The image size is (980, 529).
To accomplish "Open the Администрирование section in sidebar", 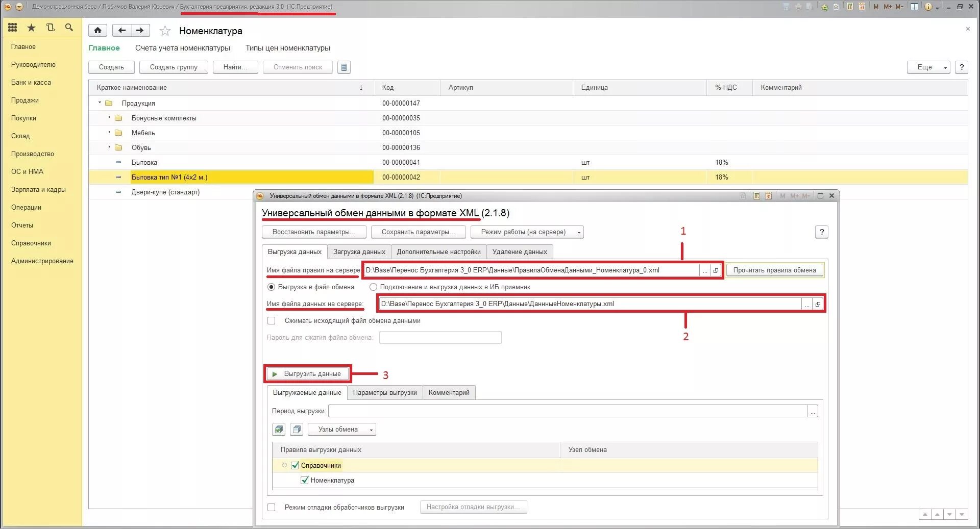I will (42, 261).
